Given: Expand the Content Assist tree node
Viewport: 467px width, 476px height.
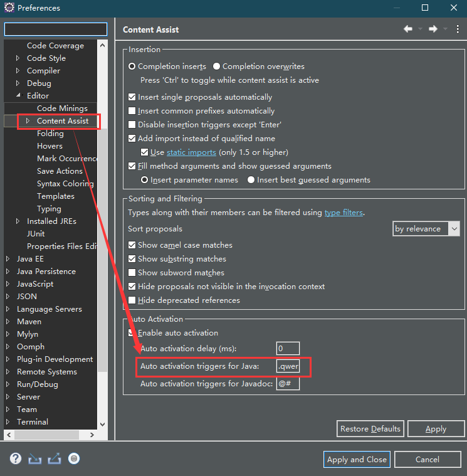Looking at the screenshot, I should pyautogui.click(x=28, y=120).
